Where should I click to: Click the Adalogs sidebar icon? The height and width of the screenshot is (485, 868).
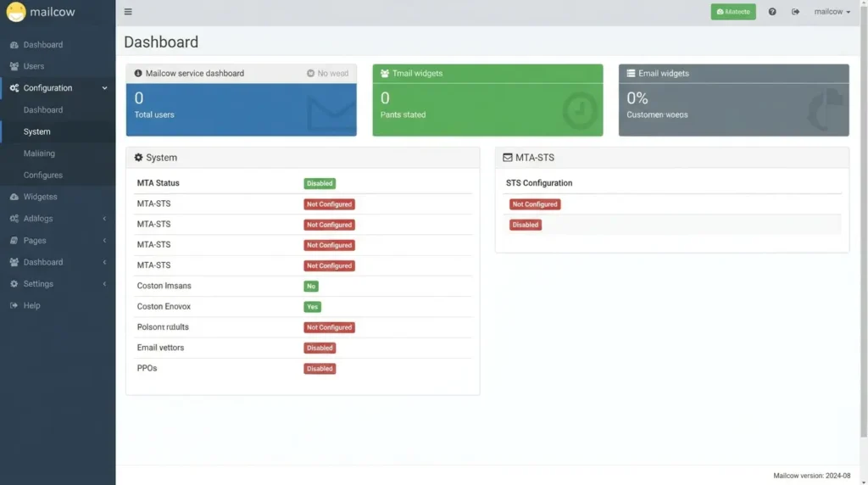click(14, 219)
